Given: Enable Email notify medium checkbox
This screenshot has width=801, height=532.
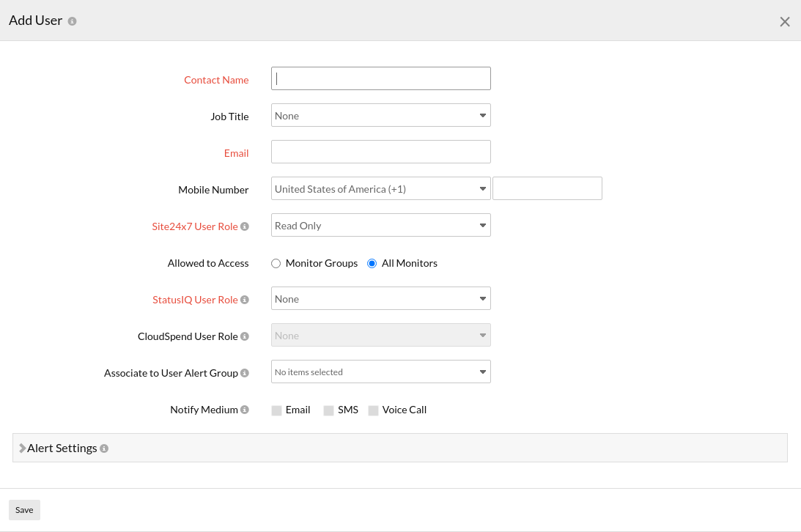Looking at the screenshot, I should click(276, 410).
